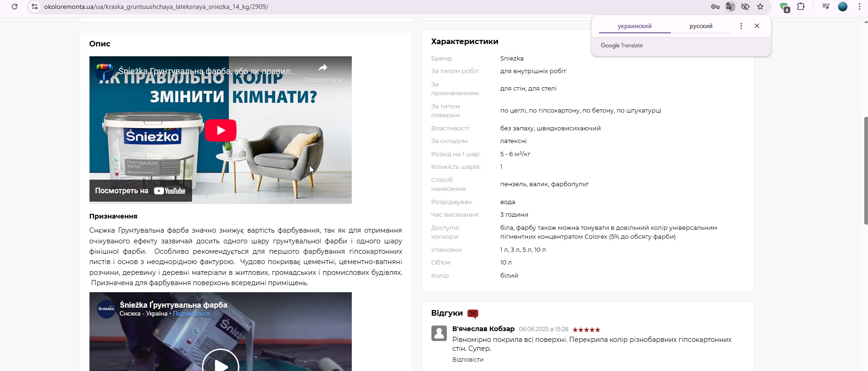868x371 pixels.
Task: Click the value 'латексні'
Action: click(x=513, y=141)
